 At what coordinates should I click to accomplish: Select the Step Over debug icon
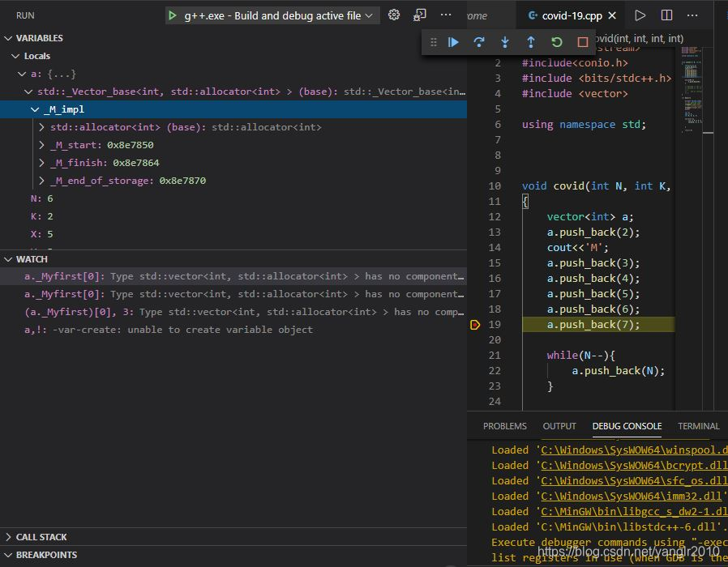(480, 42)
